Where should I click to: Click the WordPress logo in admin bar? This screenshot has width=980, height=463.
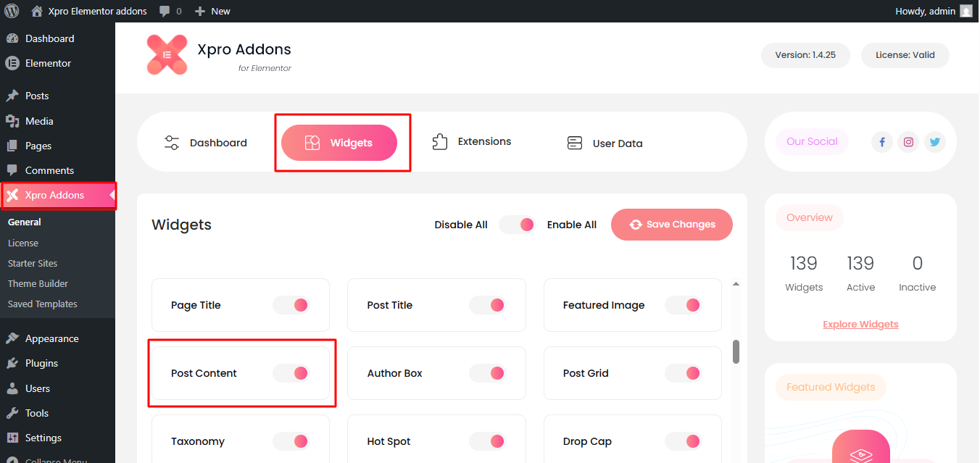coord(12,11)
